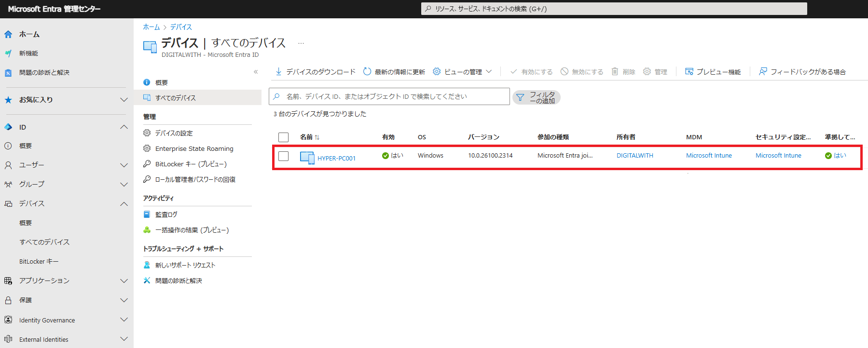Click the ユーザー person icon
The width and height of the screenshot is (868, 348).
8,165
